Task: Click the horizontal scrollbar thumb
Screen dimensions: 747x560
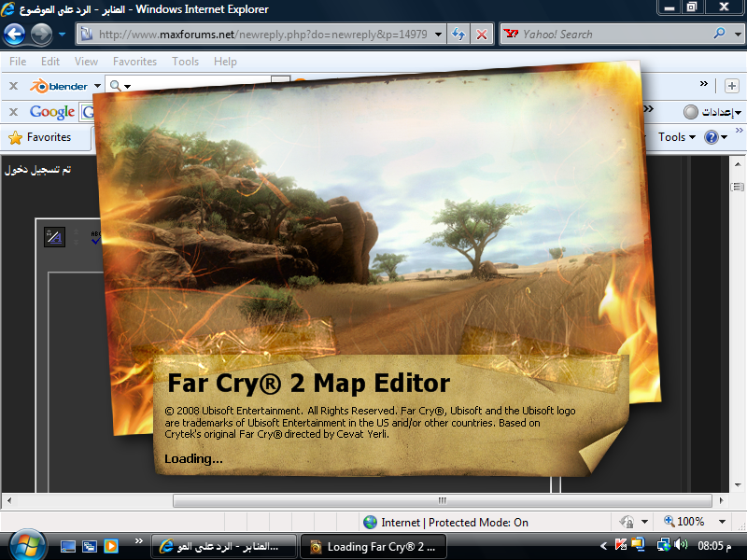Action: click(x=442, y=500)
